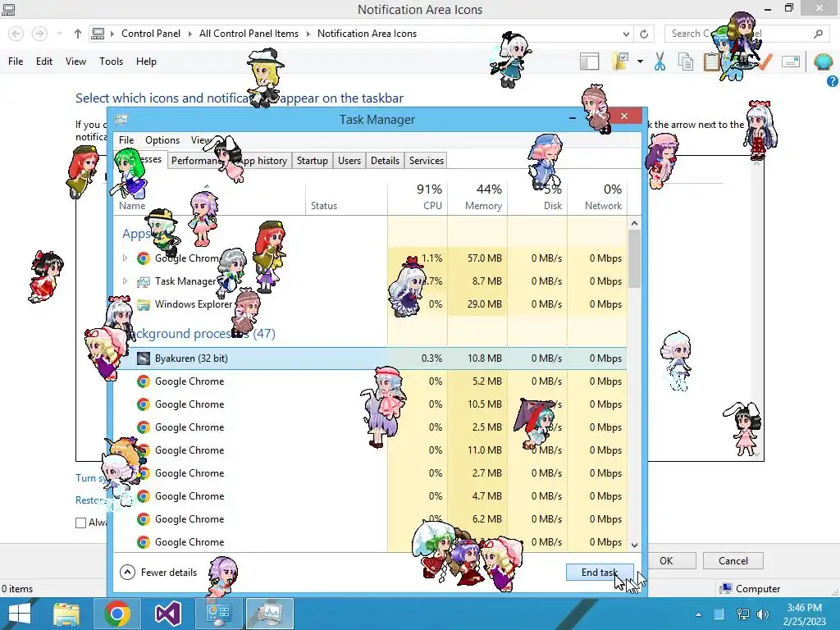840x630 pixels.
Task: Click All Control Panel Items breadcrumb
Action: [x=249, y=34]
